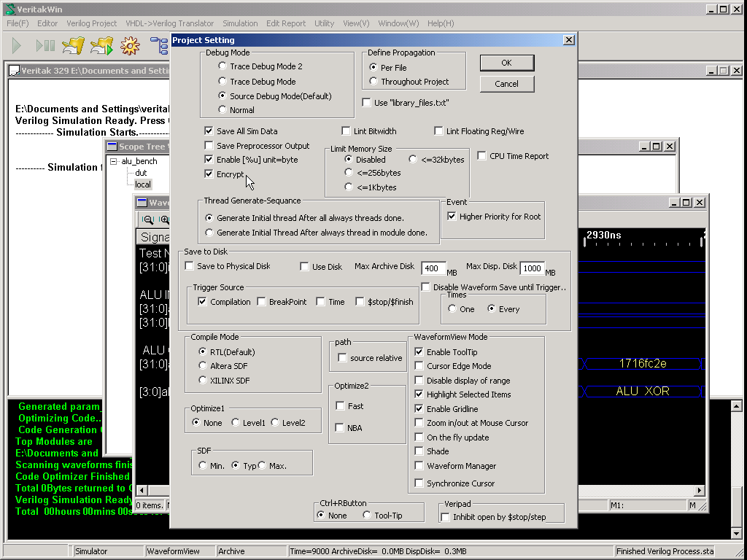The image size is (747, 560).
Task: Click the load project folder icon
Action: pyautogui.click(x=73, y=47)
